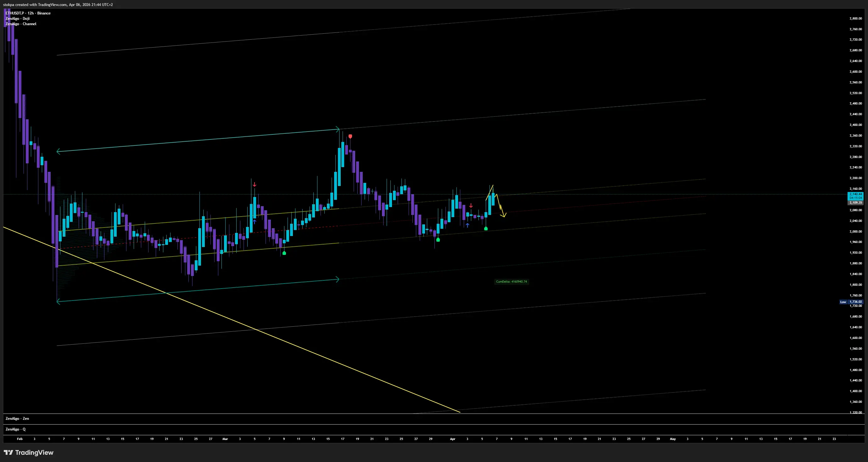Open the ZenAlgo - Q indicator pane
868x462 pixels.
tap(15, 429)
